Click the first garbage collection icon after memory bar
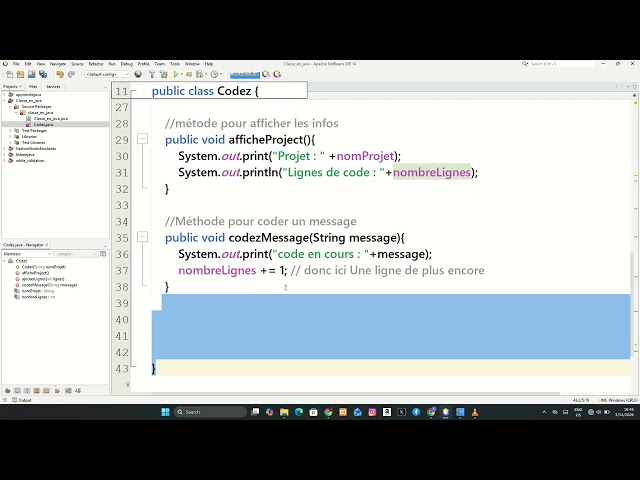This screenshot has height=480, width=640. point(266,74)
